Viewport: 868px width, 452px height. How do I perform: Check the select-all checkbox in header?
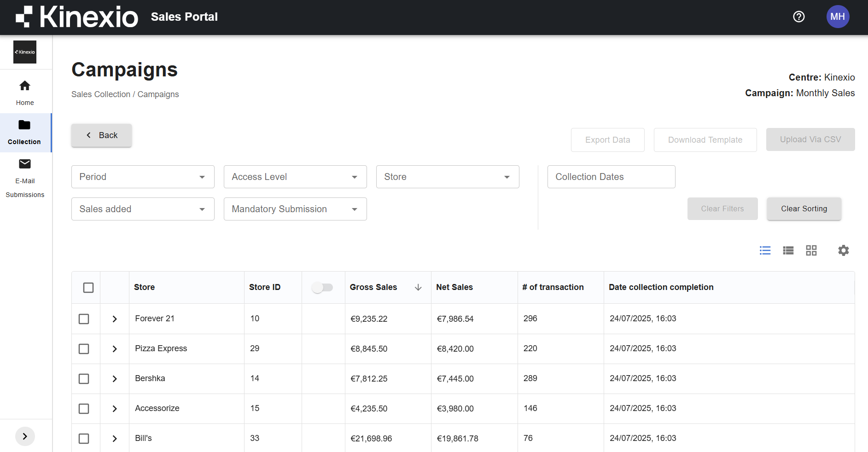88,288
